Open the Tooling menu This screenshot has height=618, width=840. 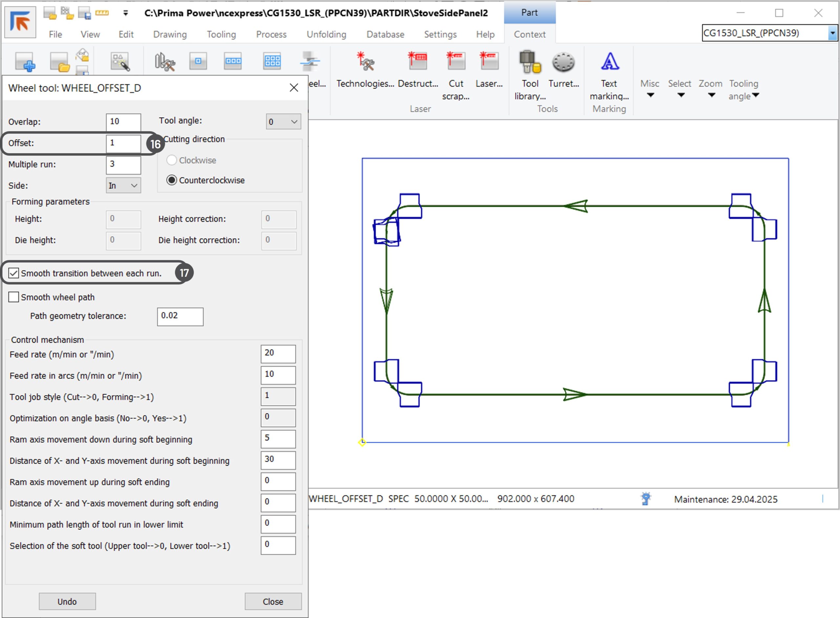click(x=221, y=34)
